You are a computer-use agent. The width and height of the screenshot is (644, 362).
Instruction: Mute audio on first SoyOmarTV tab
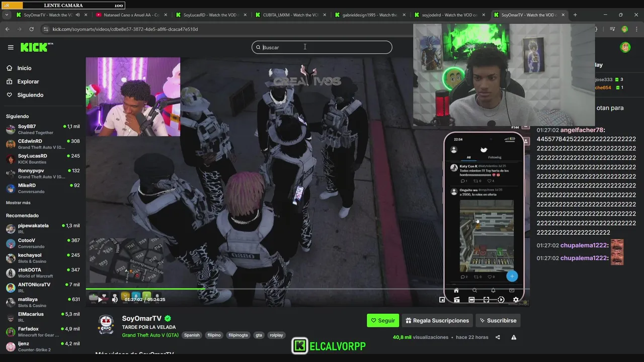click(x=77, y=15)
